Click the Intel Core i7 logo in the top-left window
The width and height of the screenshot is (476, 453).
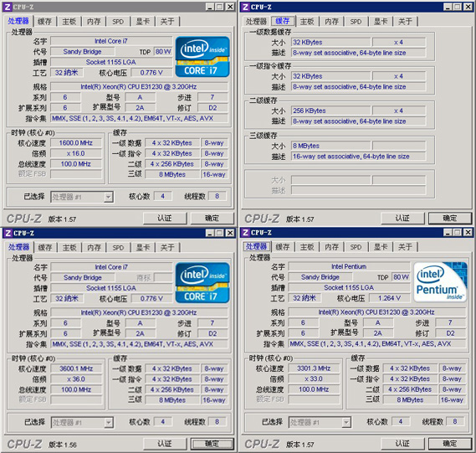[x=202, y=56]
